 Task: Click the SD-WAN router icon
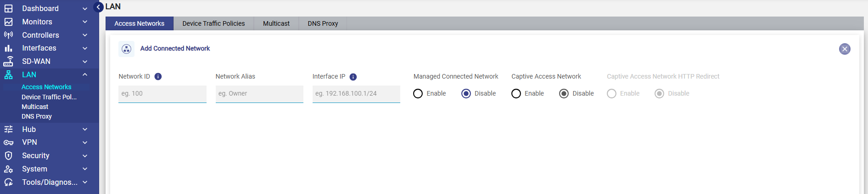point(8,61)
